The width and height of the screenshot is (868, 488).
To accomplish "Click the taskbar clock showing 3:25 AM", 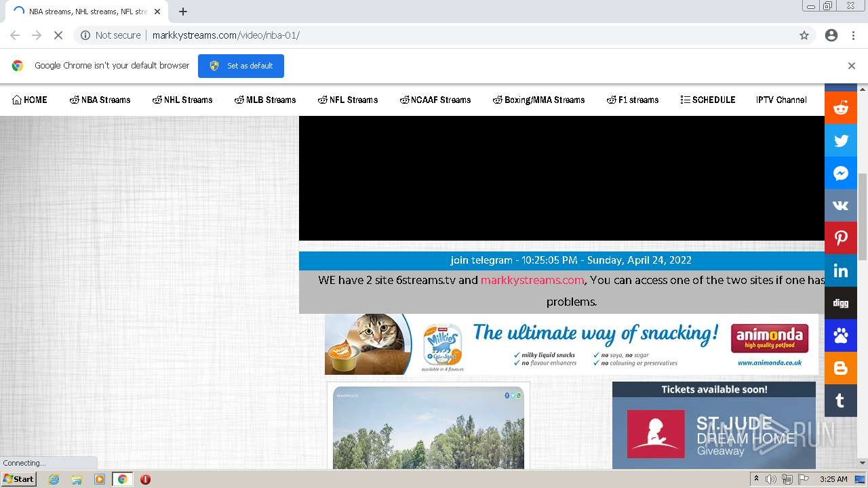I will click(x=833, y=479).
